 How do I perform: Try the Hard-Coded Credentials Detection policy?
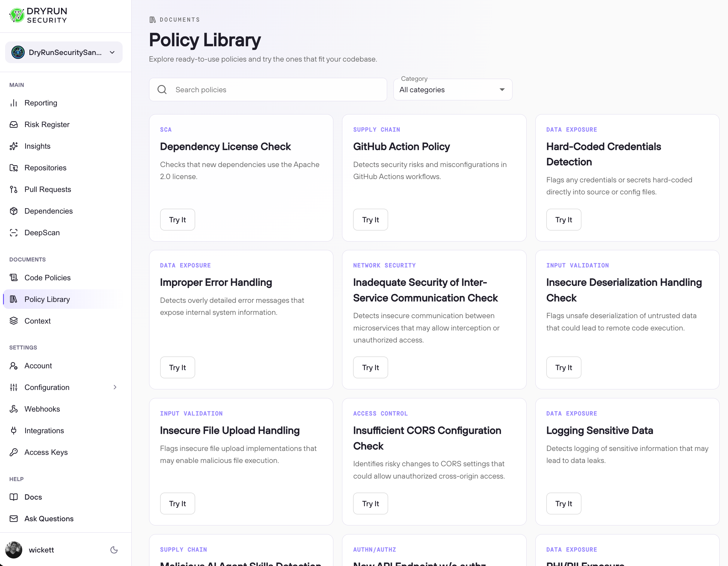[x=564, y=220]
